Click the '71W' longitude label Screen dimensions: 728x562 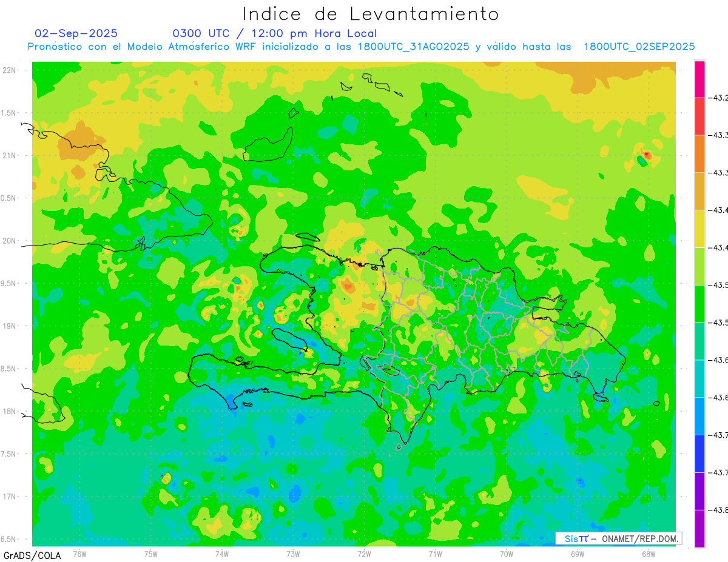tap(435, 554)
